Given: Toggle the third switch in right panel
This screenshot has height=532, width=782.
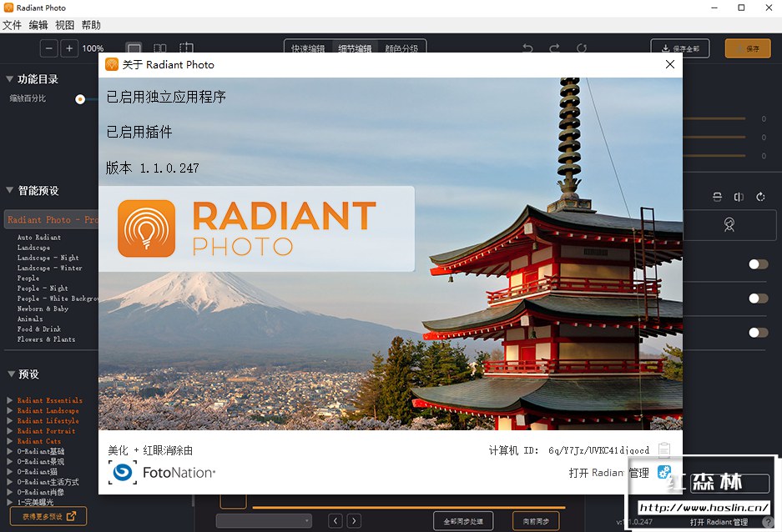Looking at the screenshot, I should click(x=758, y=332).
